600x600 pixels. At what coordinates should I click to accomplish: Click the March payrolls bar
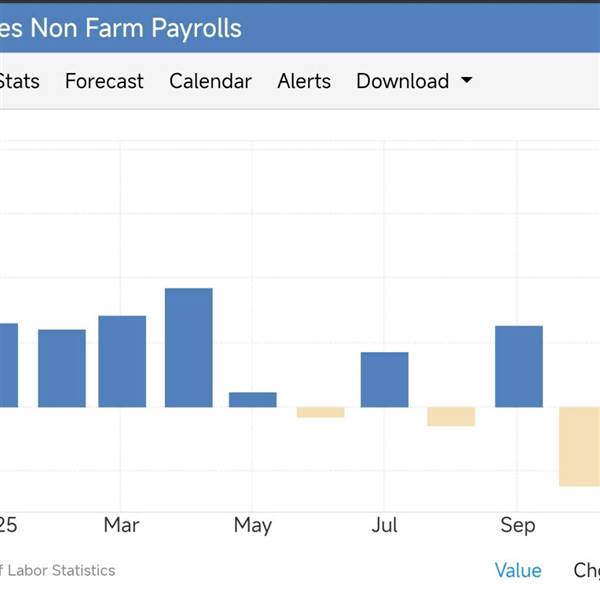122,361
